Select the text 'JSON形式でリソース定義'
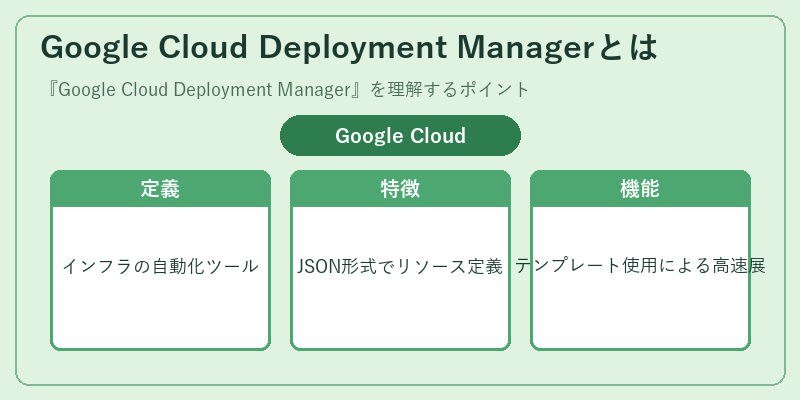The width and height of the screenshot is (800, 400). point(401,266)
